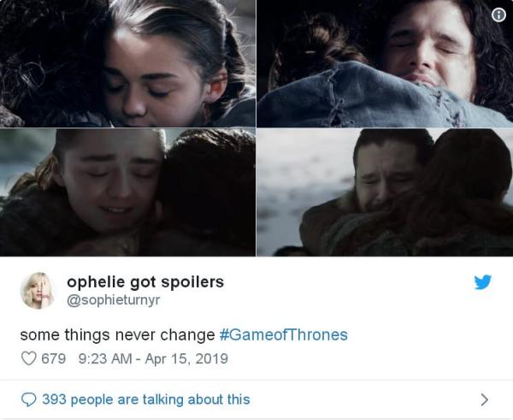This screenshot has width=513, height=420.
Task: Open 393 people are talking about this
Action: [x=146, y=399]
